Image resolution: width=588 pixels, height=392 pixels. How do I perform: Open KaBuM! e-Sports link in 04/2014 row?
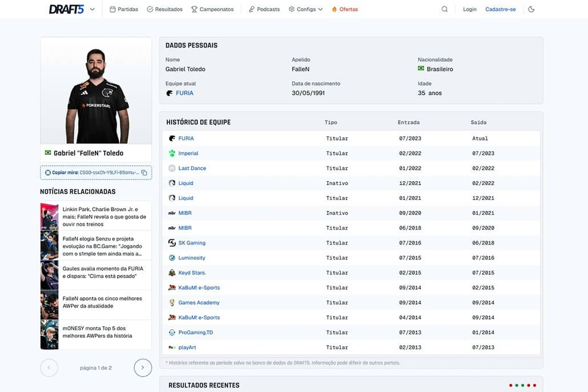tap(199, 318)
